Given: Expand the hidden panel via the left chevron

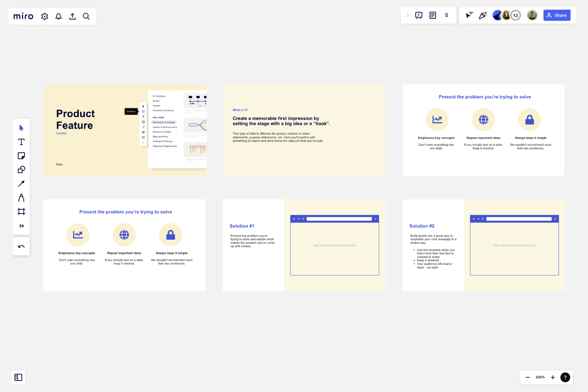Looking at the screenshot, I should [x=408, y=15].
